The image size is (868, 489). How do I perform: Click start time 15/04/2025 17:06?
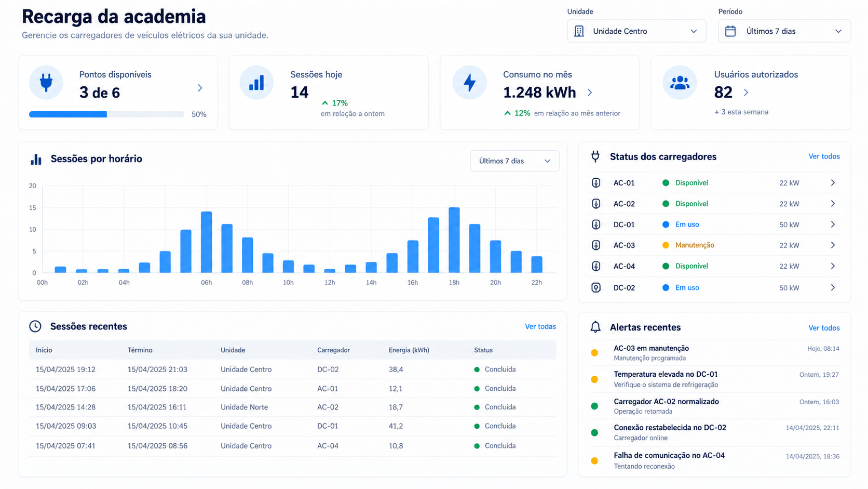[65, 389]
